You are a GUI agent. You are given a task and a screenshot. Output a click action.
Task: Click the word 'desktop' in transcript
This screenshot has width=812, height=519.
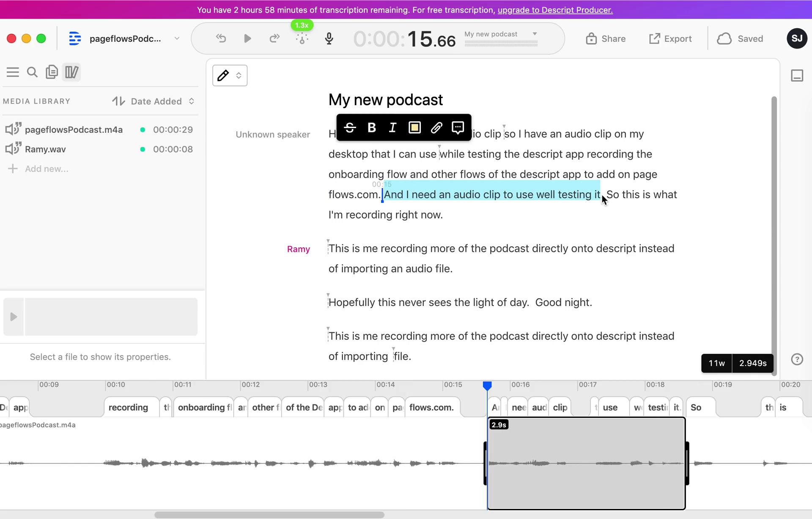click(x=349, y=154)
